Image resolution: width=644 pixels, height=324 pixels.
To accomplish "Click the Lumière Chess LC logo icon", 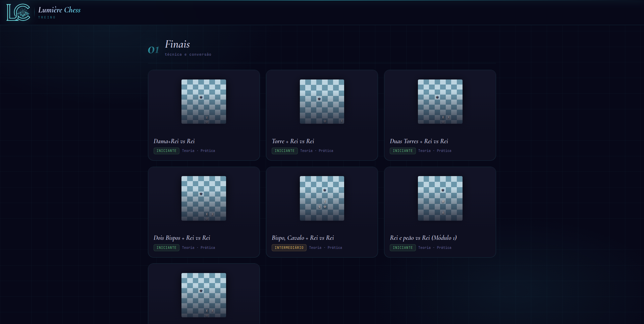I will 18,12.
